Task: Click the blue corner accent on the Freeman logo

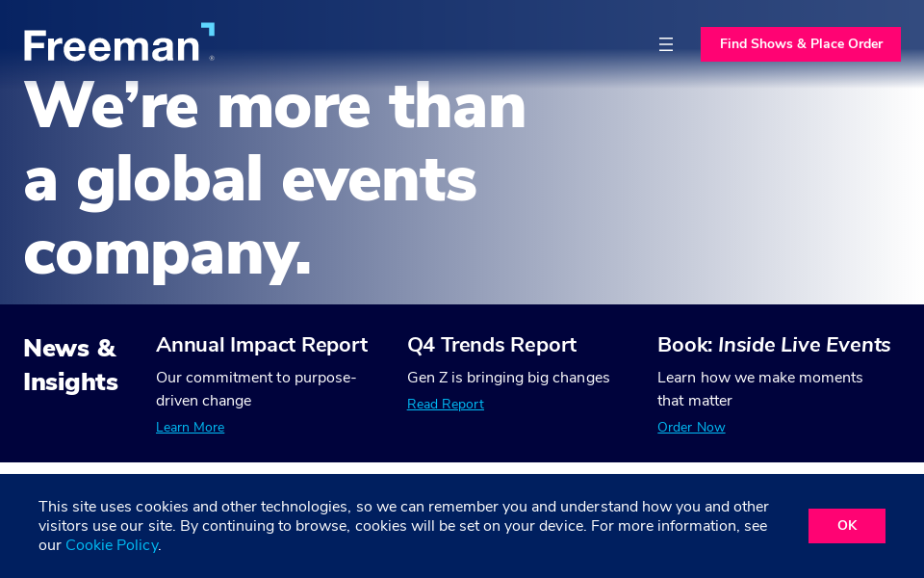Action: [208, 29]
